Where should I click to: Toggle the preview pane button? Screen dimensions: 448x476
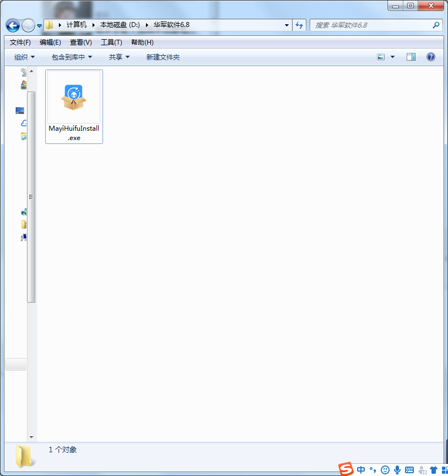point(411,57)
